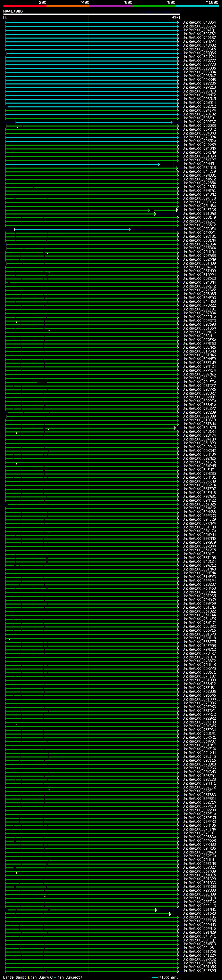Screen dimensions: 222x980
Task: Open hit UniRef100_B4FVT1
Action: click(x=199, y=937)
